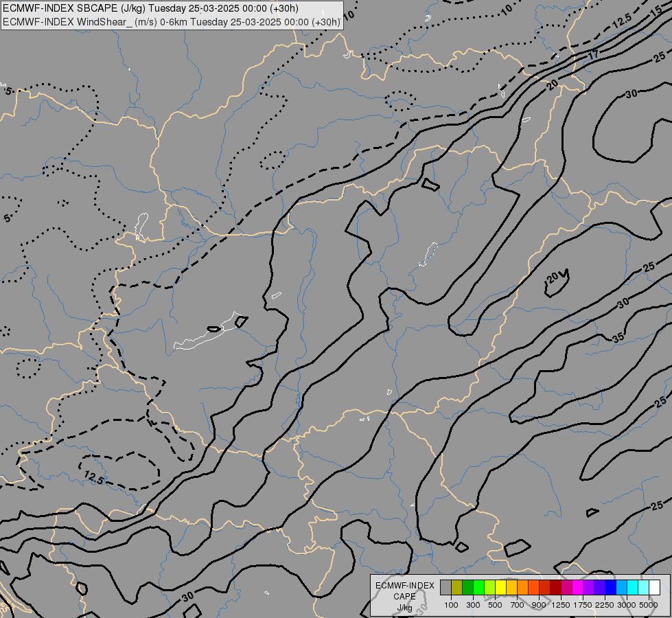The image size is (672, 618).
Task: Select the bright magenta legend swatch
Action: [578, 588]
